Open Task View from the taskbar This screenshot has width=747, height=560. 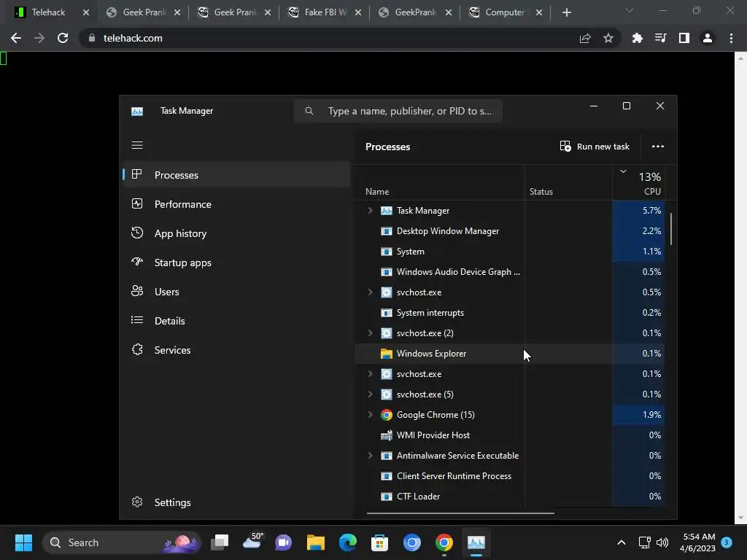(x=220, y=542)
